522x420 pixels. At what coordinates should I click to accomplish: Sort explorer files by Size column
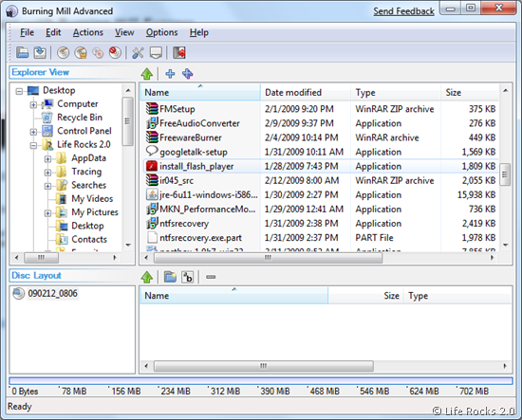pyautogui.click(x=470, y=93)
